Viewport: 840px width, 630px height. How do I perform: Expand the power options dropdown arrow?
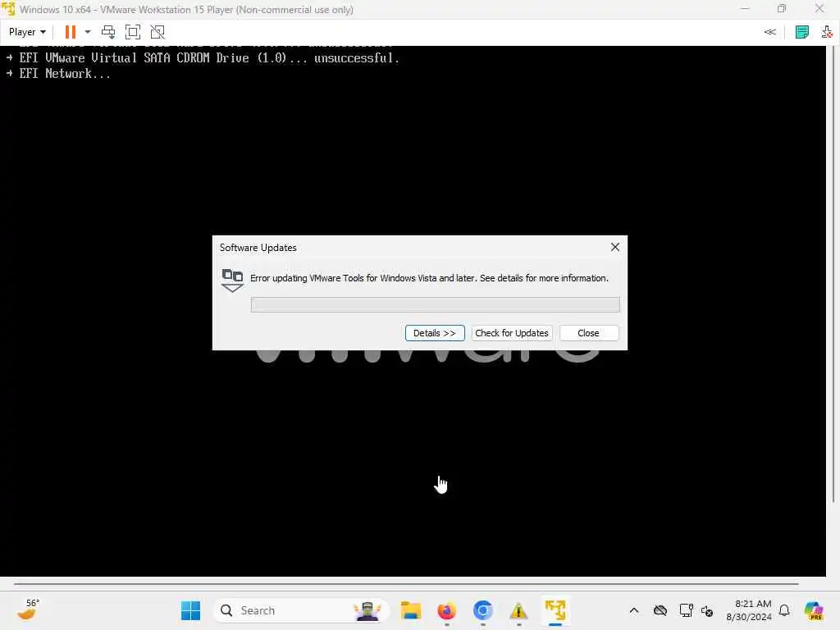pos(88,32)
